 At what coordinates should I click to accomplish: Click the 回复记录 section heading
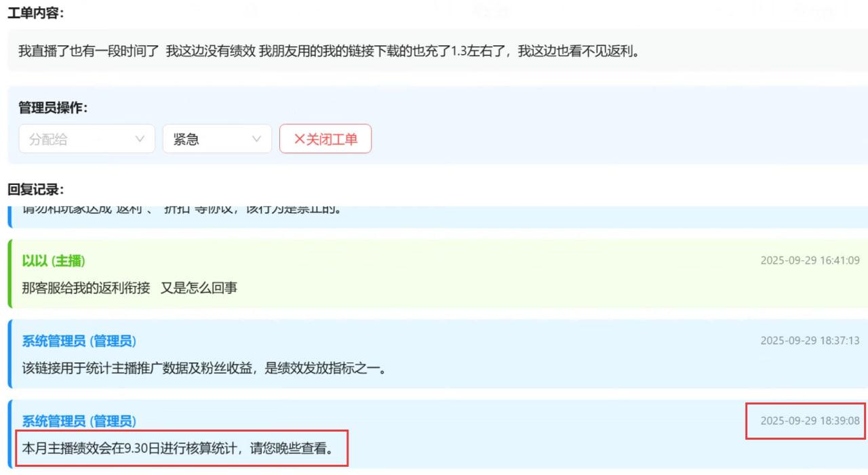point(35,189)
